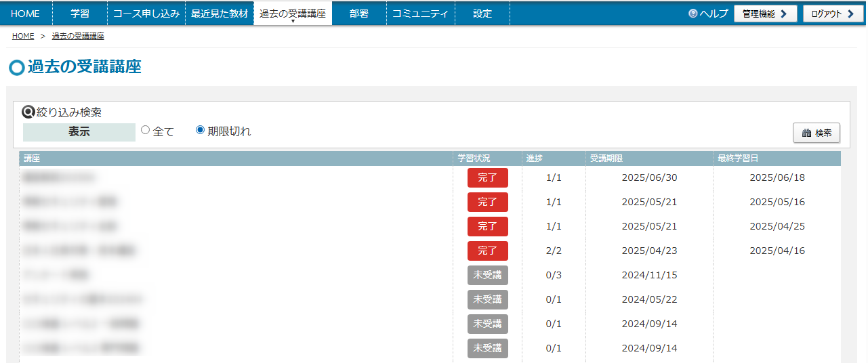This screenshot has height=363, width=868.
Task: Click the arrow icon on ログアウト button
Action: click(x=850, y=14)
